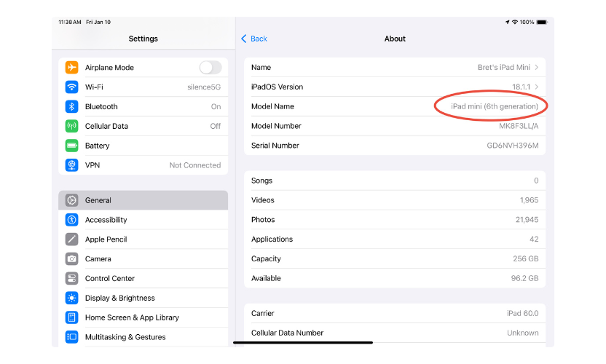Tap the green Battery icon
The height and width of the screenshot is (364, 606).
click(x=71, y=146)
